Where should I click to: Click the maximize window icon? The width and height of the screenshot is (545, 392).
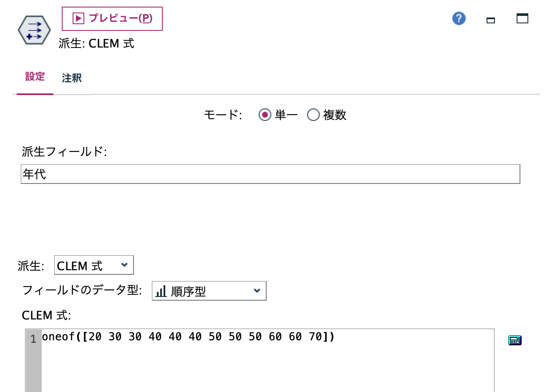pos(522,18)
